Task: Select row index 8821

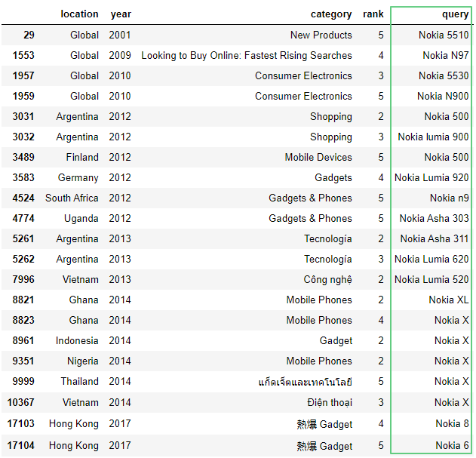Action: (x=23, y=300)
